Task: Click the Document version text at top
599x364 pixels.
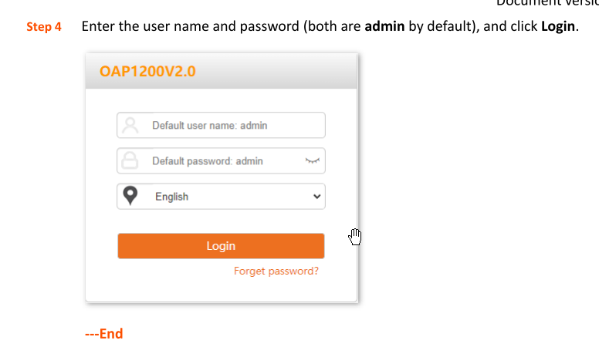Action: click(547, 3)
